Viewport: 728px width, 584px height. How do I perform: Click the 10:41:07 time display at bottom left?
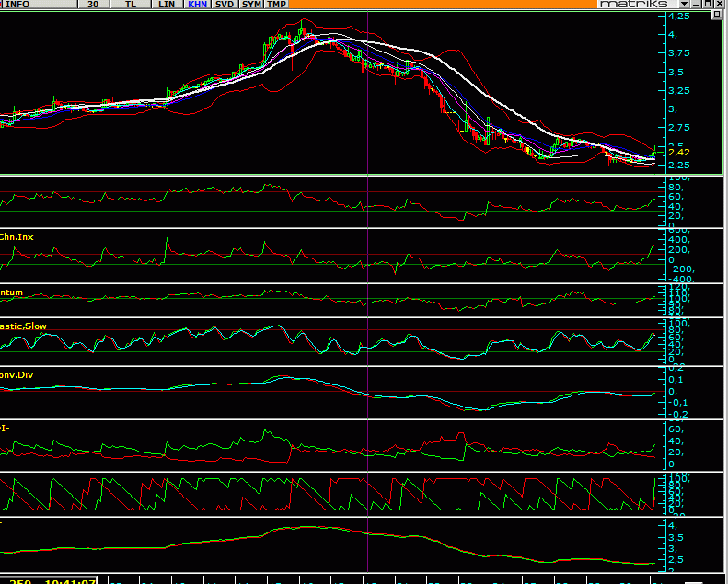coord(70,580)
